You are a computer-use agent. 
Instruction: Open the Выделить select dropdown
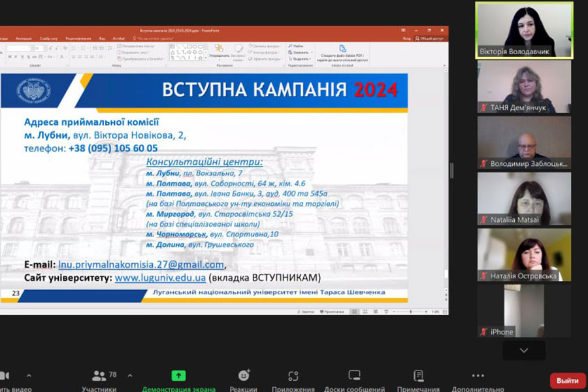tap(300, 59)
